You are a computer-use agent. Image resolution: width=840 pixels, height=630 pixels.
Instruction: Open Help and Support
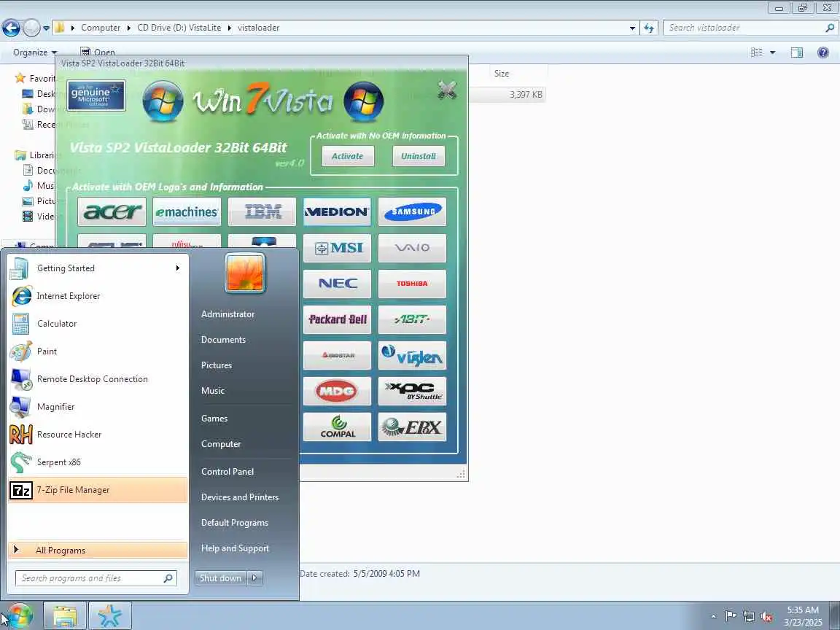point(235,548)
